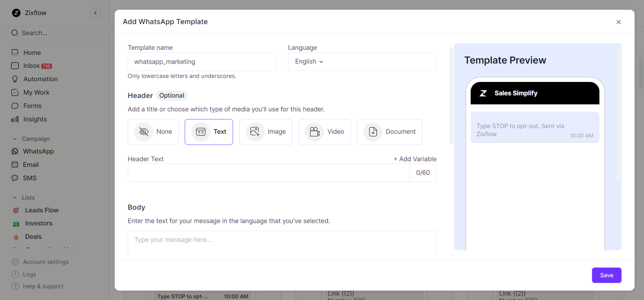This screenshot has height=300, width=644.
Task: Open the Leads Flow list
Action: coord(41,210)
